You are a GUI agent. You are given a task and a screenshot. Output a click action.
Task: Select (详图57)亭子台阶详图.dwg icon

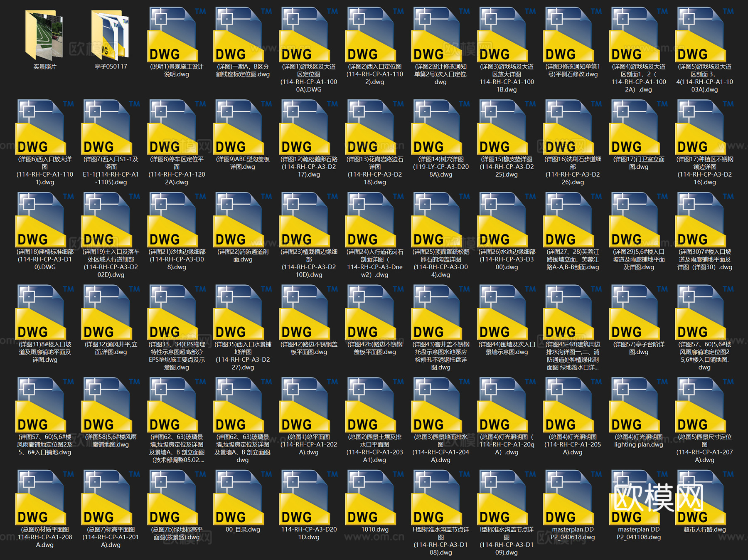pos(635,312)
